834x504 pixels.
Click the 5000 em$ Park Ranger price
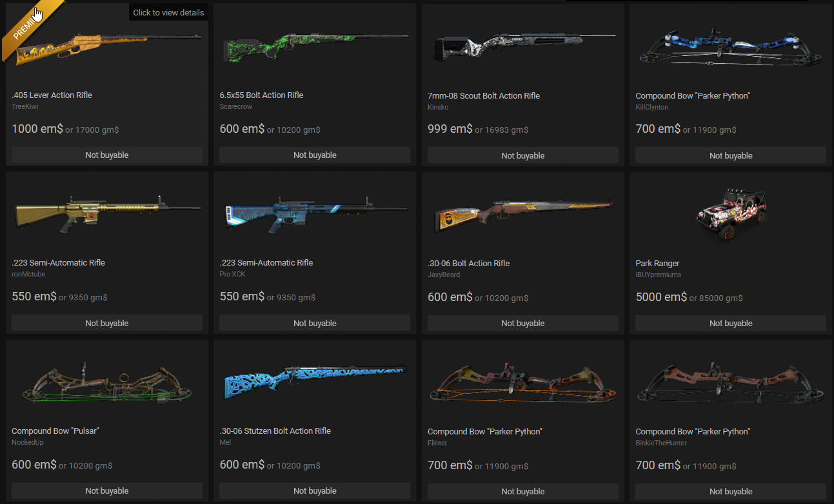coord(661,297)
